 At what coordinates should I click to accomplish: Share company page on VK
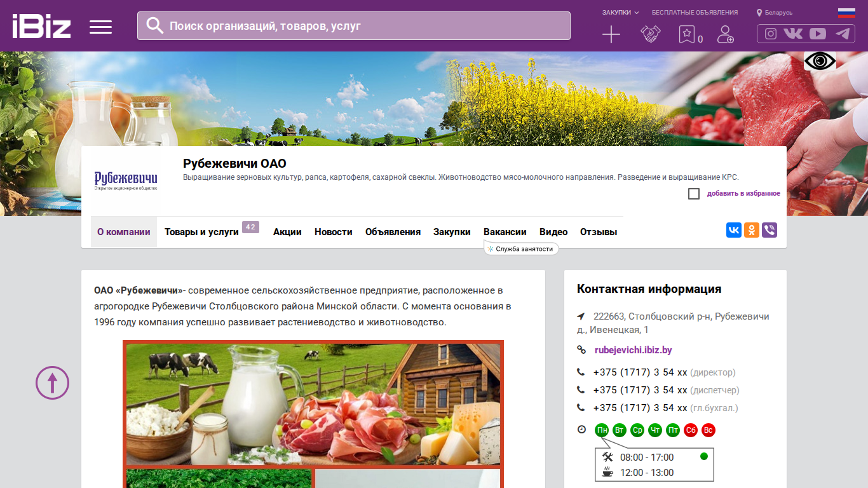[734, 230]
